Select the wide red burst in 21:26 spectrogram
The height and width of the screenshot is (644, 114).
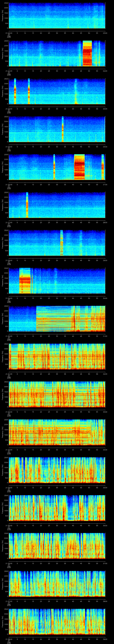79,167
